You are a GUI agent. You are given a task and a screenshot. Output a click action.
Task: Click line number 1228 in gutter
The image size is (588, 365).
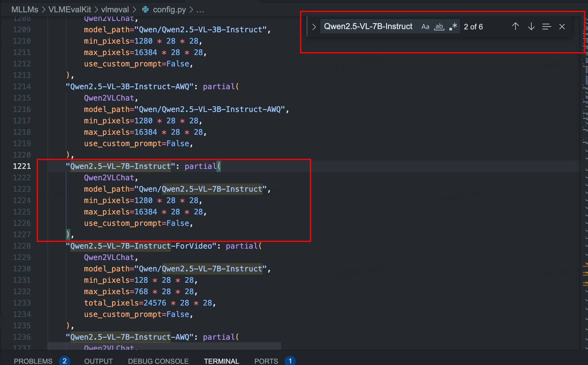22,246
